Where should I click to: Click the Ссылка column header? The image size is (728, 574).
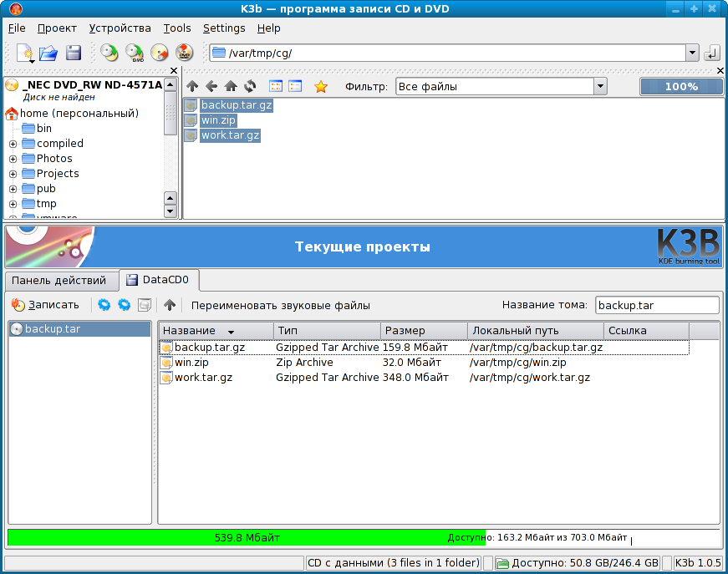click(646, 331)
